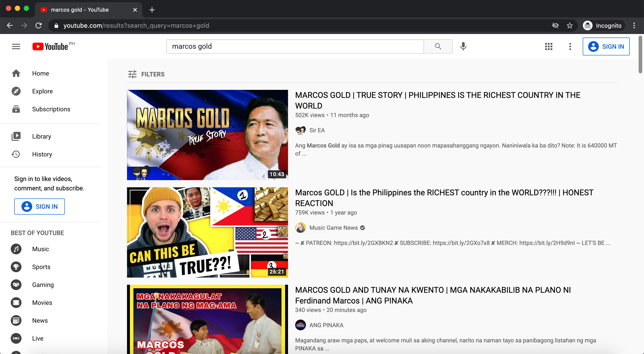The width and height of the screenshot is (644, 354).
Task: Open Library in sidebar
Action: [x=50, y=136]
